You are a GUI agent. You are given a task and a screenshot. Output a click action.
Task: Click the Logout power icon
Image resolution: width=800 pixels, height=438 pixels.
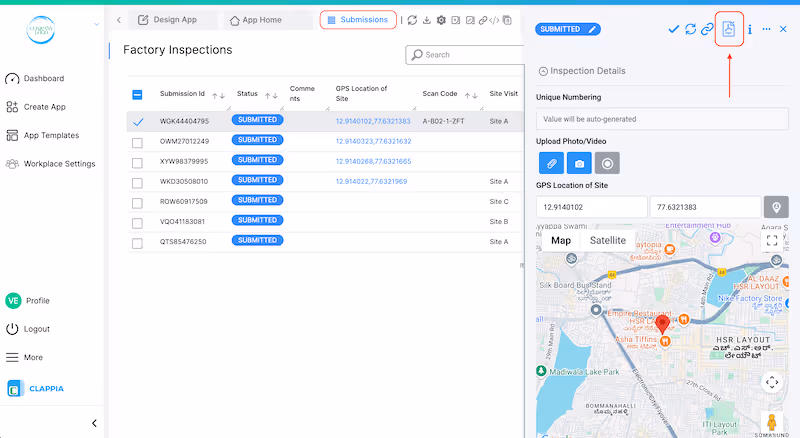click(x=12, y=329)
